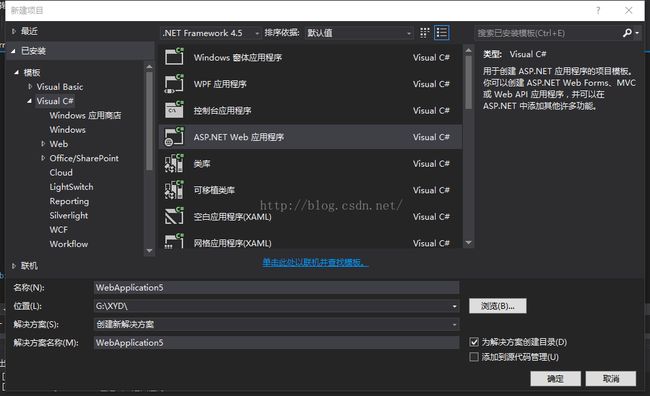Expand the 最近 section
The height and width of the screenshot is (396, 650).
tap(14, 31)
